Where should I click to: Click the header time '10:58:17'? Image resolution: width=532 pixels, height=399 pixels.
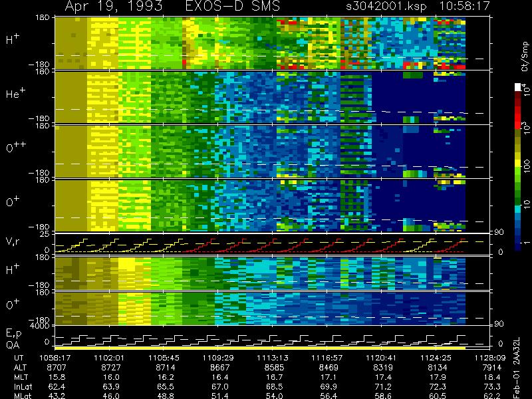[465, 6]
